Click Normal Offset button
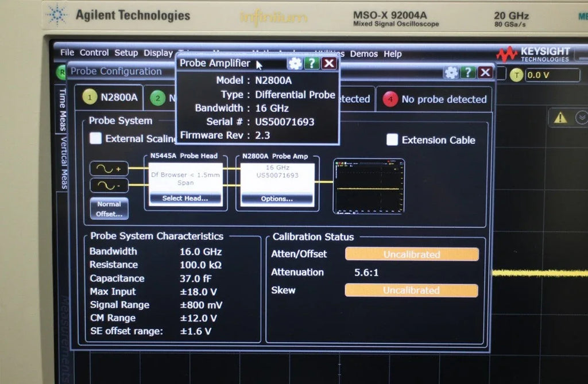Screen dimensions: 588x384 coord(109,209)
